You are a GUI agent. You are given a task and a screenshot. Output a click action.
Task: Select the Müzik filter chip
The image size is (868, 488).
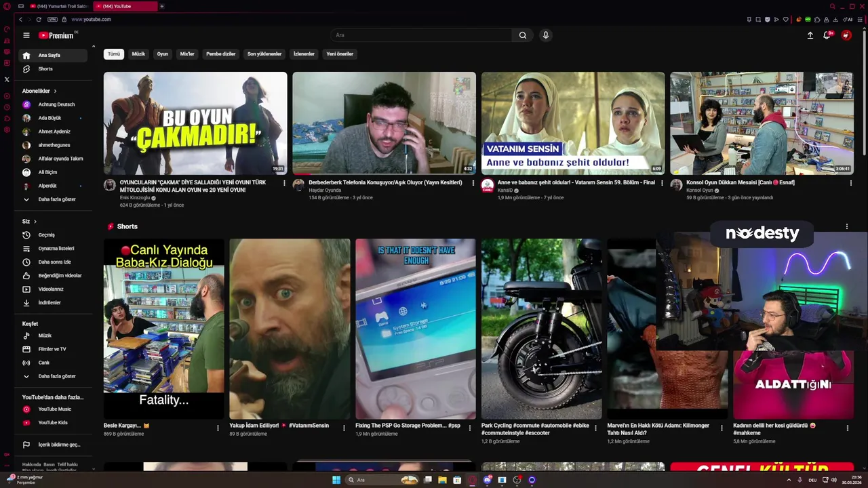pos(138,54)
